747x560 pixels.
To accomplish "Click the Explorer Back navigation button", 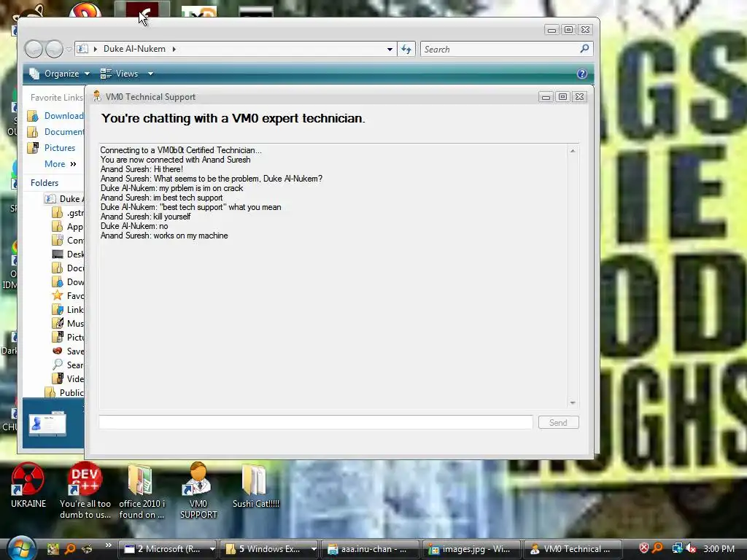I will pos(34,49).
